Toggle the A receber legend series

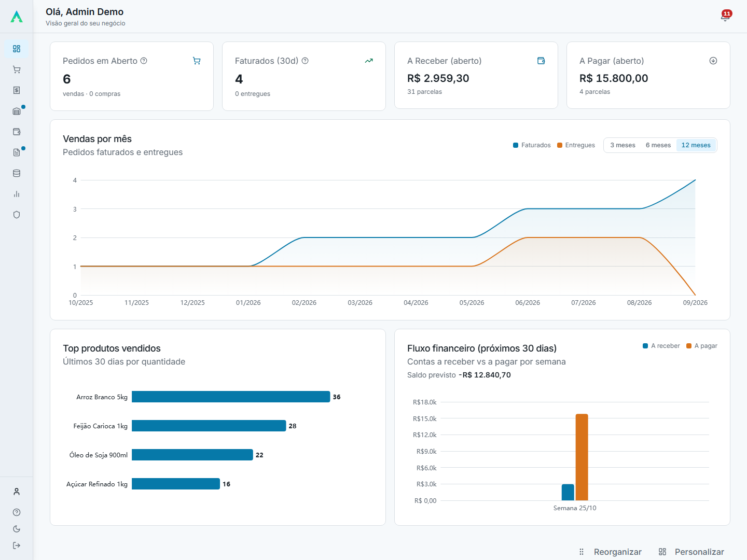click(661, 346)
